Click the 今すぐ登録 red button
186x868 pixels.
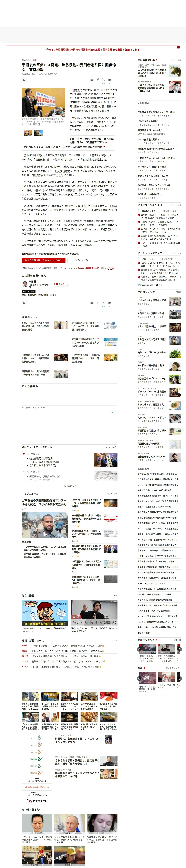click(44, 260)
